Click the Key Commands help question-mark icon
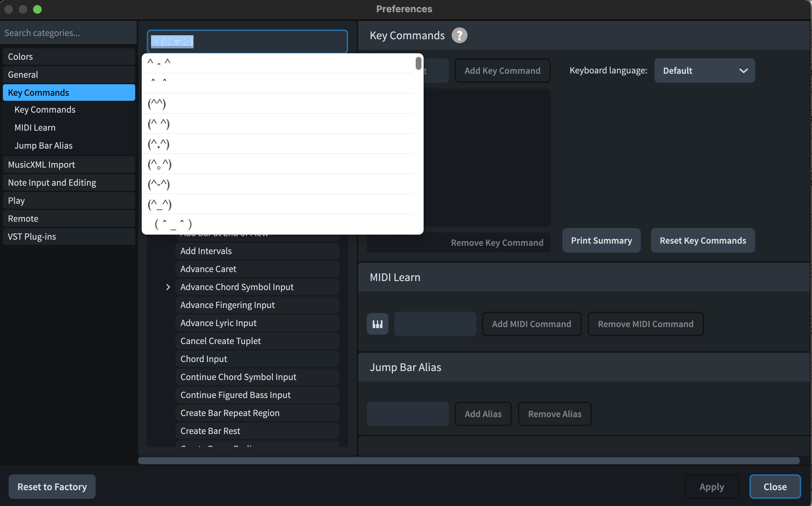The image size is (812, 506). tap(459, 35)
